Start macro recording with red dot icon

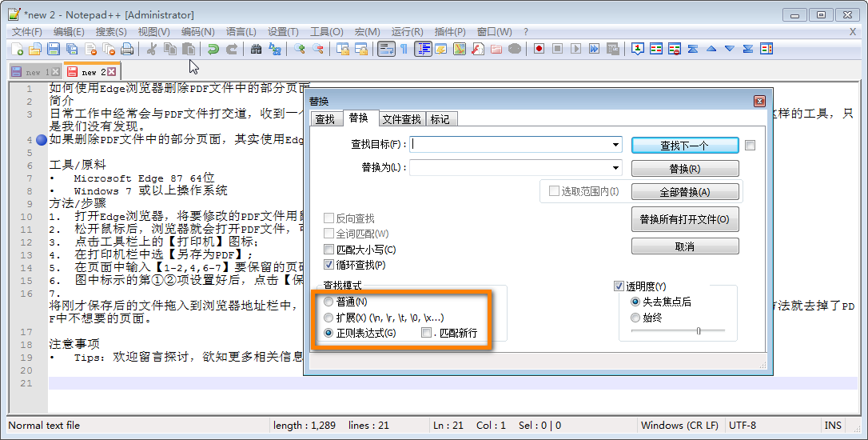[x=539, y=50]
